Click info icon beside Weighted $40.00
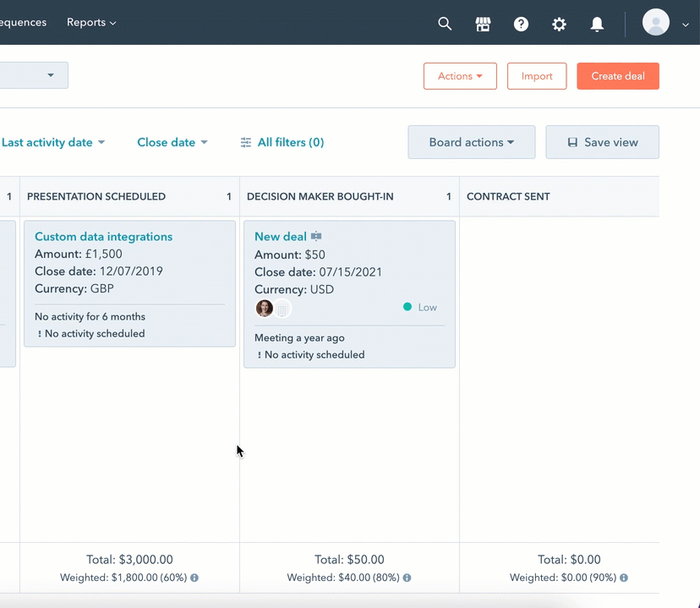Screen dimensions: 700x608 [x=407, y=578]
